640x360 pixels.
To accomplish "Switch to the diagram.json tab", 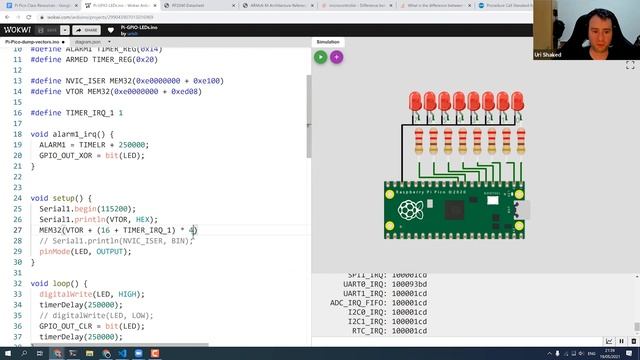I will pyautogui.click(x=88, y=42).
